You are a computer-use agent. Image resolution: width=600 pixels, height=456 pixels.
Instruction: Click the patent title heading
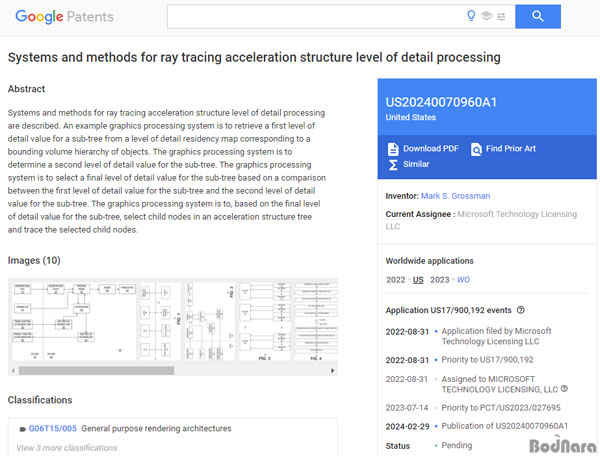(254, 57)
